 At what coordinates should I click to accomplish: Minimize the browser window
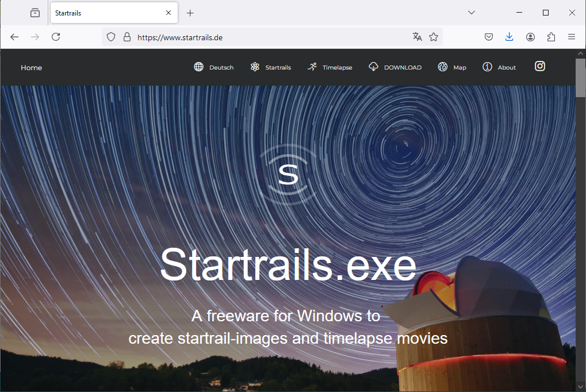pos(519,13)
